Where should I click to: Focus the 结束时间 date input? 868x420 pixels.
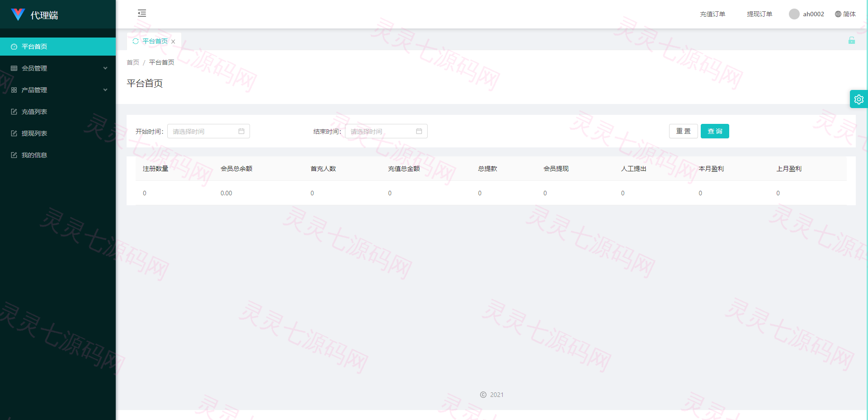point(386,131)
